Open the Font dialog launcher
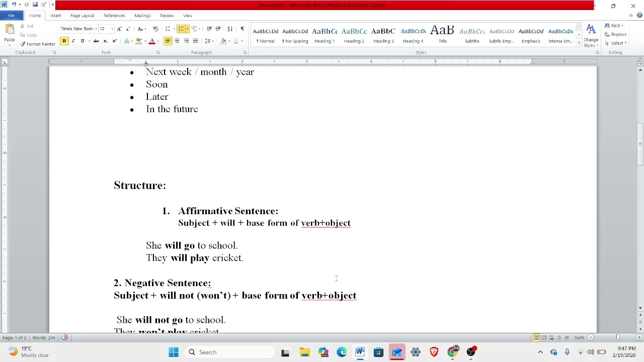The width and height of the screenshot is (644, 362). pyautogui.click(x=157, y=52)
